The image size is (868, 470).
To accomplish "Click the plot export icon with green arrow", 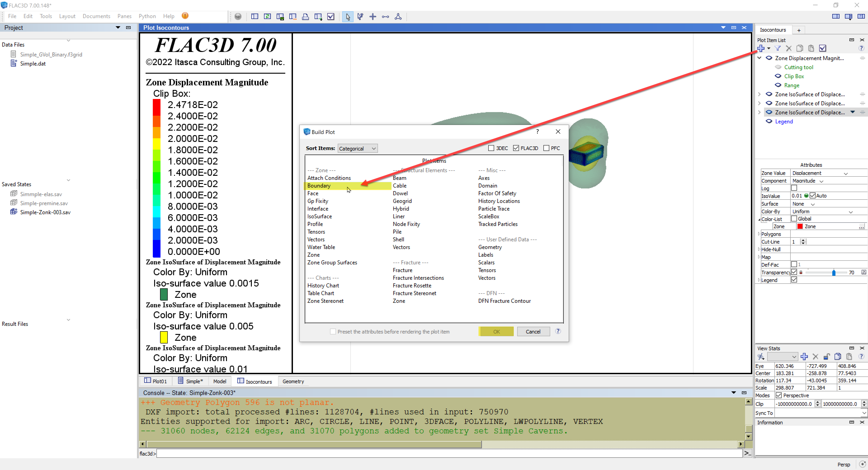I will tap(318, 16).
